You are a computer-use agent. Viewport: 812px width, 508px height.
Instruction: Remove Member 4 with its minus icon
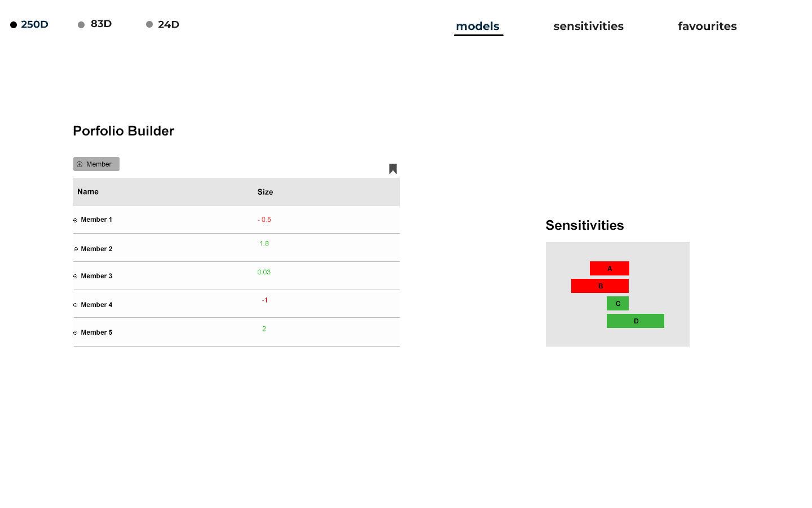(76, 305)
